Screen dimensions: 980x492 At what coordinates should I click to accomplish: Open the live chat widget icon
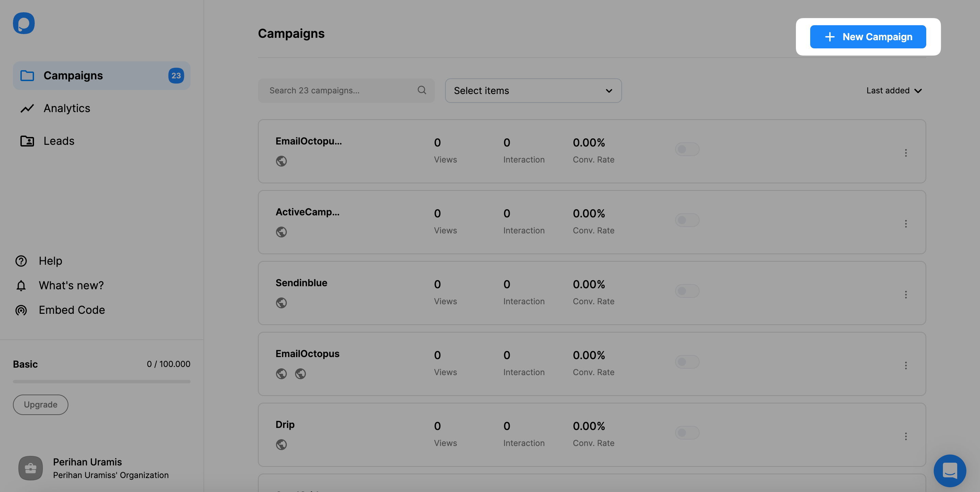(950, 471)
